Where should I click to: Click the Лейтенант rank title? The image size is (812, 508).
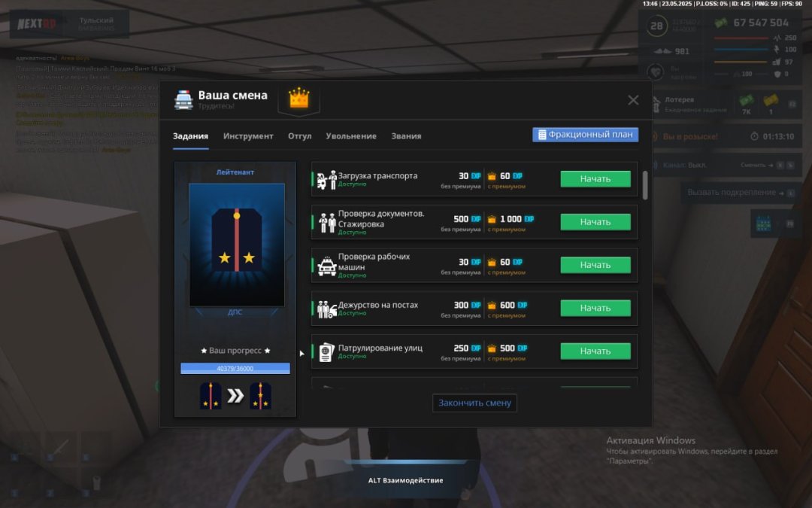235,172
